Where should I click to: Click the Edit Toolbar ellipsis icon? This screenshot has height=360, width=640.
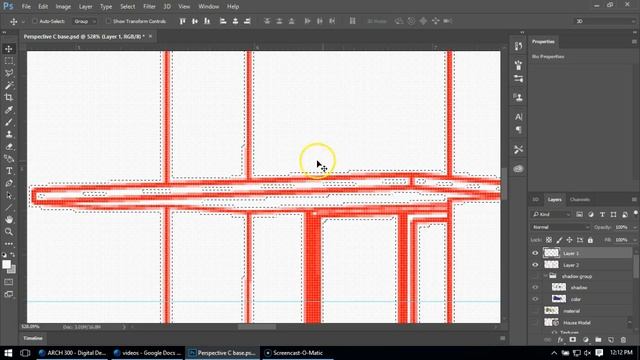coord(9,244)
